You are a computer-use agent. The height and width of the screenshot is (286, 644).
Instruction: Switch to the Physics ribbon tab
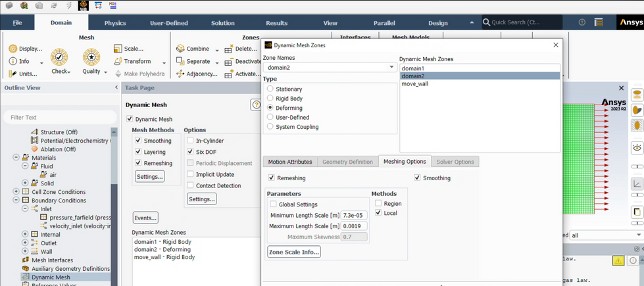(x=115, y=23)
